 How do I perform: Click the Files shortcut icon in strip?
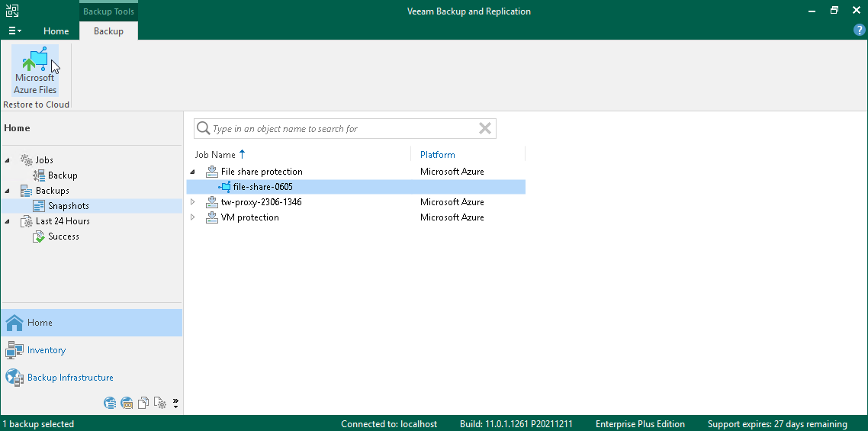tap(143, 403)
